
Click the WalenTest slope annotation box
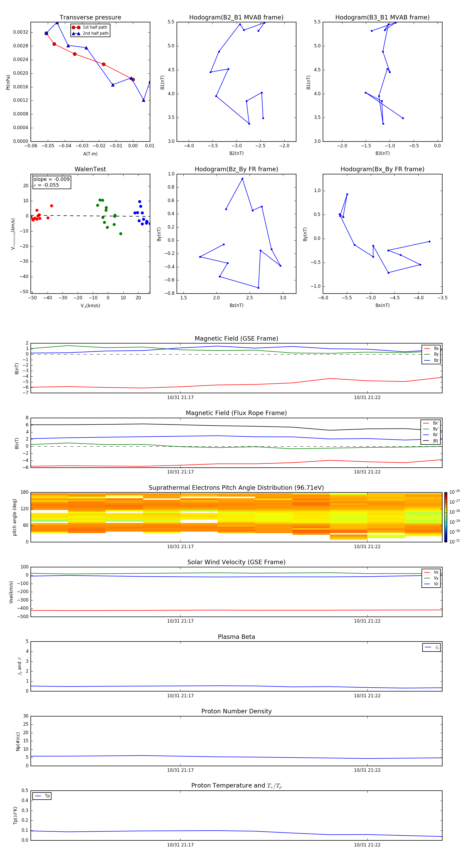[52, 182]
